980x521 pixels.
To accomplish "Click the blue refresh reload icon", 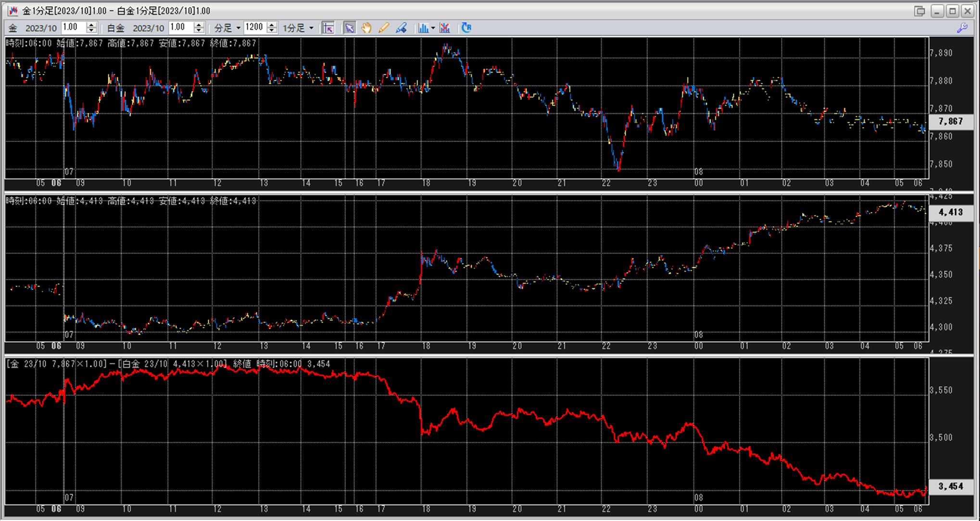I will click(466, 28).
